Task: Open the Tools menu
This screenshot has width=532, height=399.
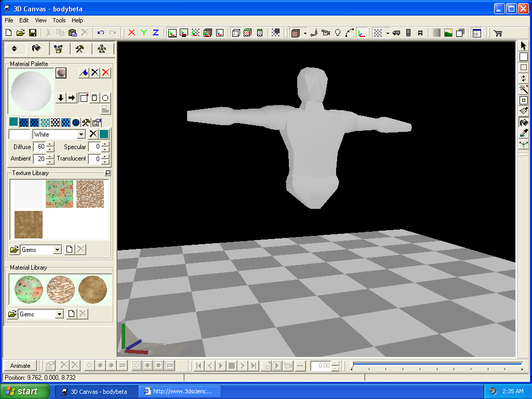Action: 59,20
